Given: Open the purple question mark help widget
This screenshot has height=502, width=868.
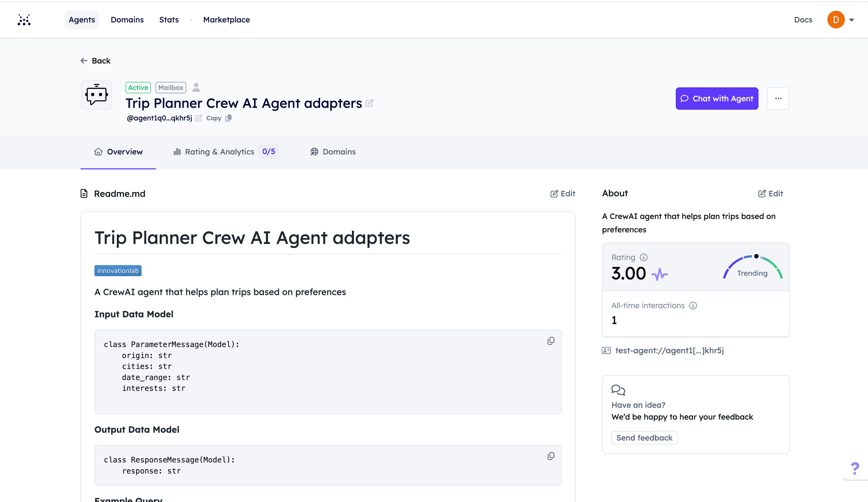Looking at the screenshot, I should (x=855, y=468).
